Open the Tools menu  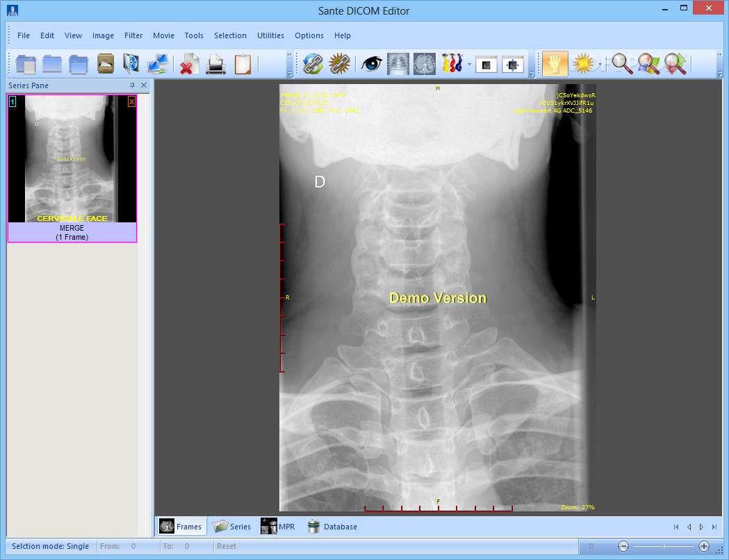coord(194,35)
